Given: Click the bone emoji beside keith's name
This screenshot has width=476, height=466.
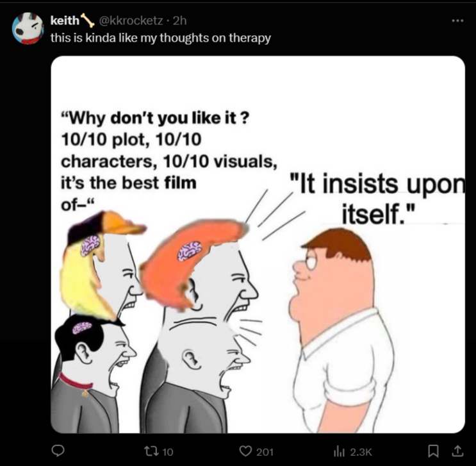Looking at the screenshot, I should tap(87, 21).
